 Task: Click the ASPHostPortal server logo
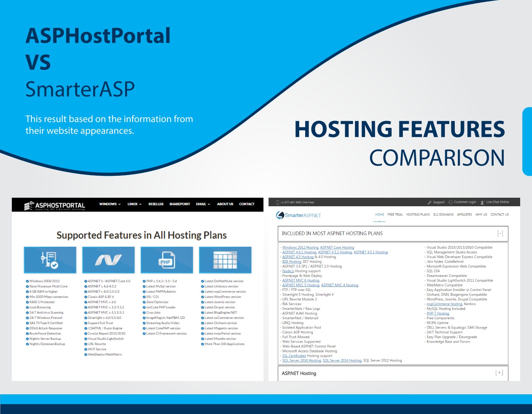[x=55, y=205]
